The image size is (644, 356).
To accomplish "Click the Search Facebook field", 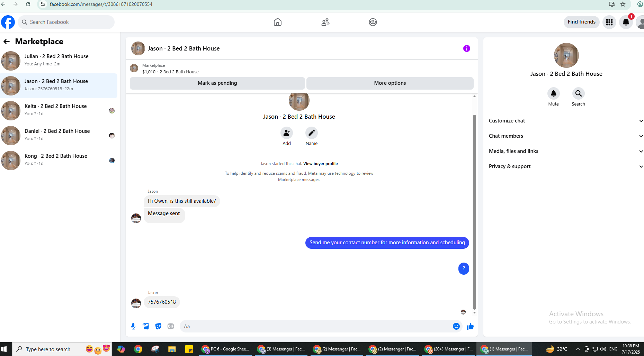I will tap(66, 22).
